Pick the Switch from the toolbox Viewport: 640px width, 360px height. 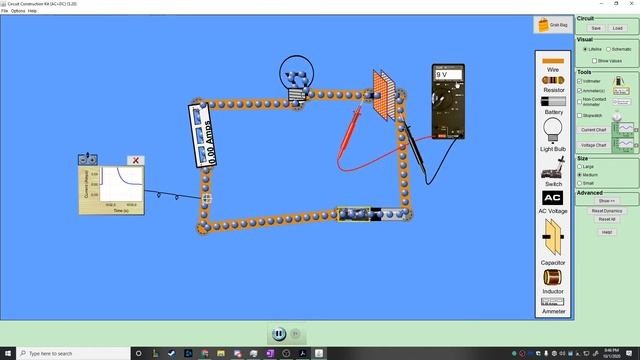553,168
